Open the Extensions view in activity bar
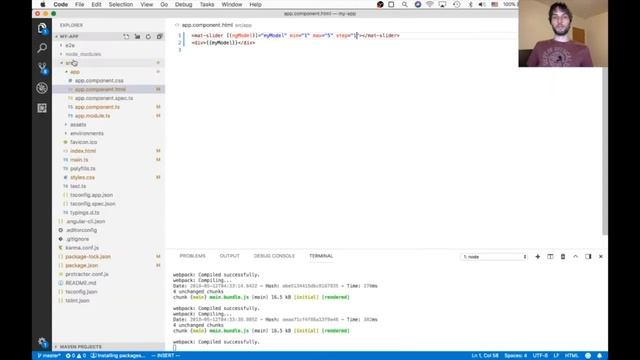The height and width of the screenshot is (360, 640). 42,108
